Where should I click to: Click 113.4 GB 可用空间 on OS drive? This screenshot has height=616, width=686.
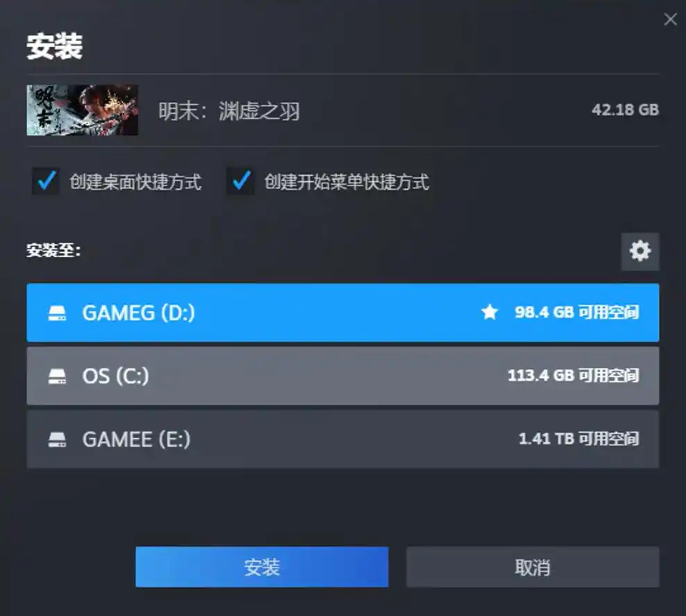click(573, 376)
